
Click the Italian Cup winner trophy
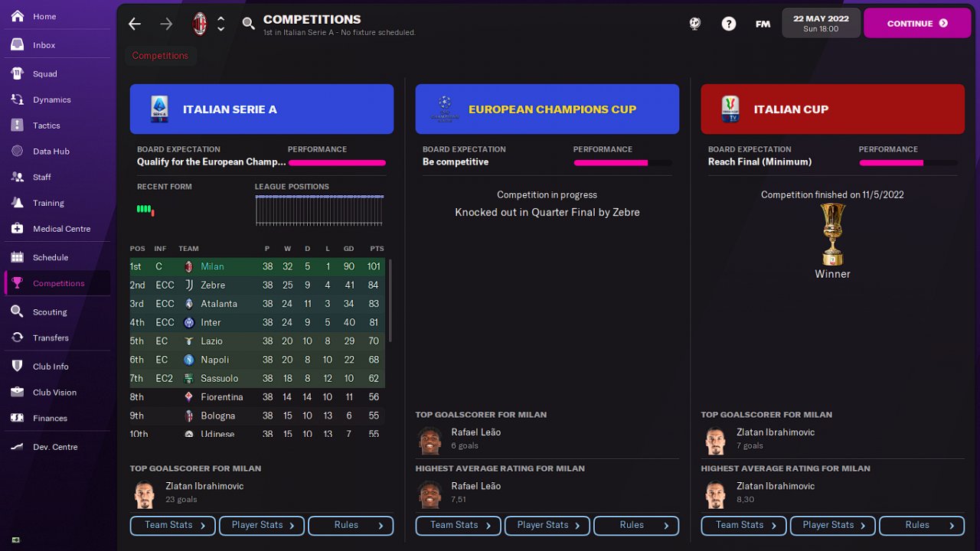pyautogui.click(x=832, y=234)
